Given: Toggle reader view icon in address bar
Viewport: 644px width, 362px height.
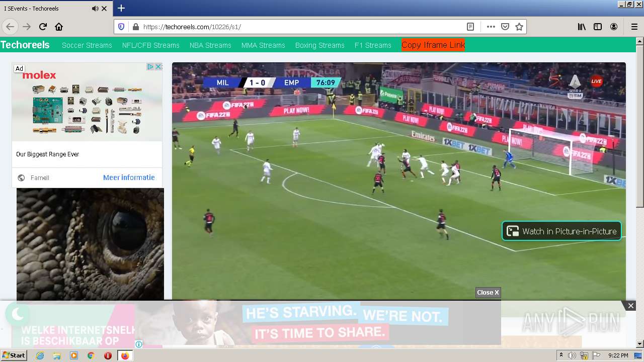Looking at the screenshot, I should click(470, 27).
